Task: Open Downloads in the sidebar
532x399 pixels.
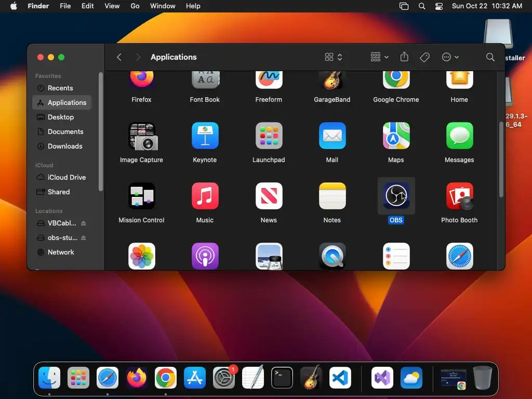Action: pos(62,146)
